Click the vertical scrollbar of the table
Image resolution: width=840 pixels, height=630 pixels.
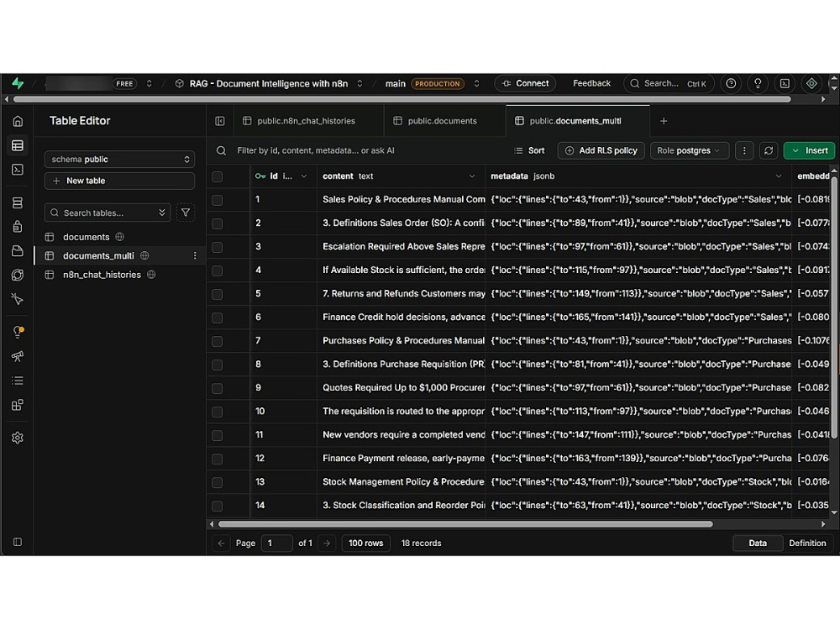(834, 308)
